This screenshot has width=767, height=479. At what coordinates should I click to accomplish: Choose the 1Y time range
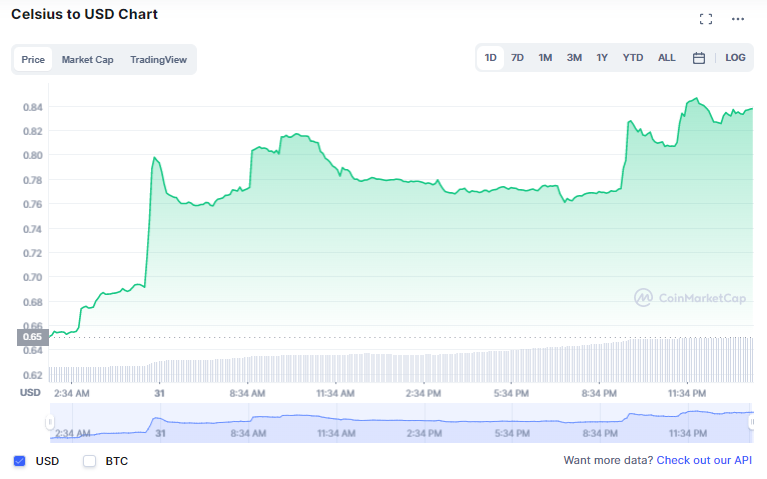coord(602,58)
